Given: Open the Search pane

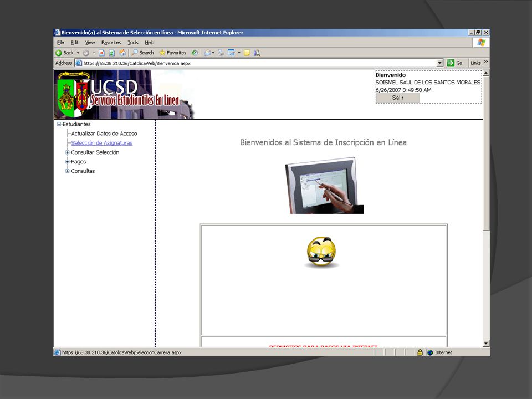Looking at the screenshot, I should tap(143, 53).
